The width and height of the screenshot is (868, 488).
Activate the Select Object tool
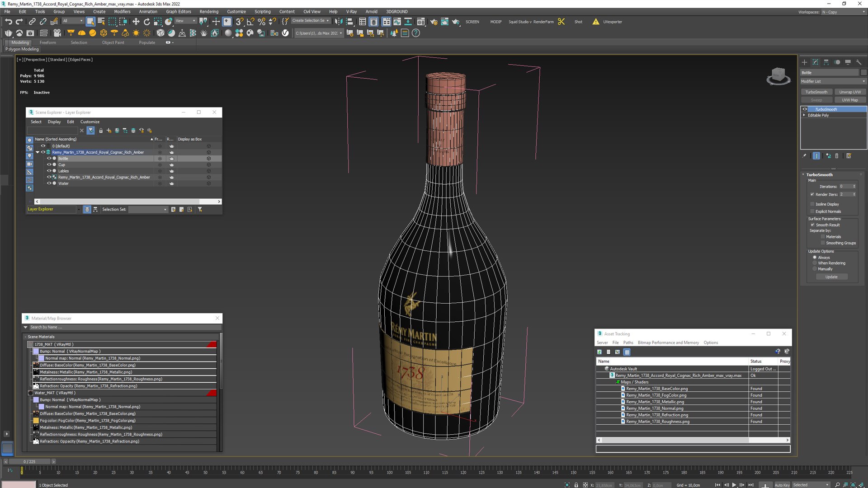90,21
